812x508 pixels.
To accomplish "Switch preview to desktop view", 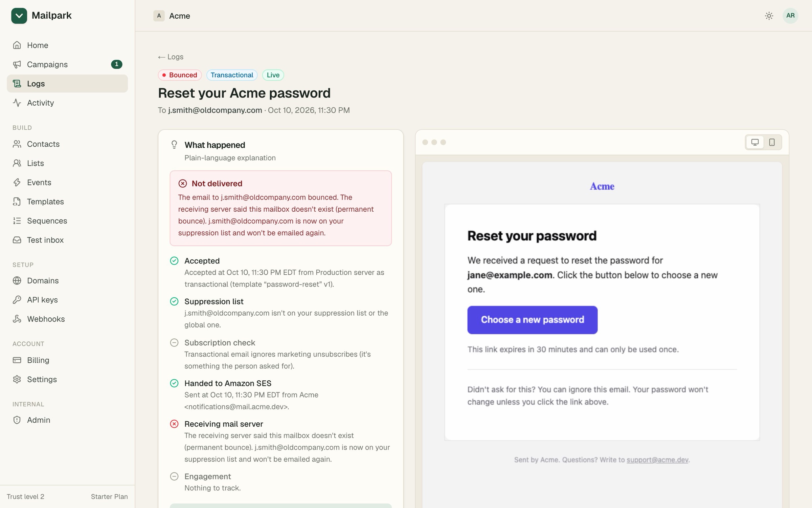I will (x=755, y=142).
